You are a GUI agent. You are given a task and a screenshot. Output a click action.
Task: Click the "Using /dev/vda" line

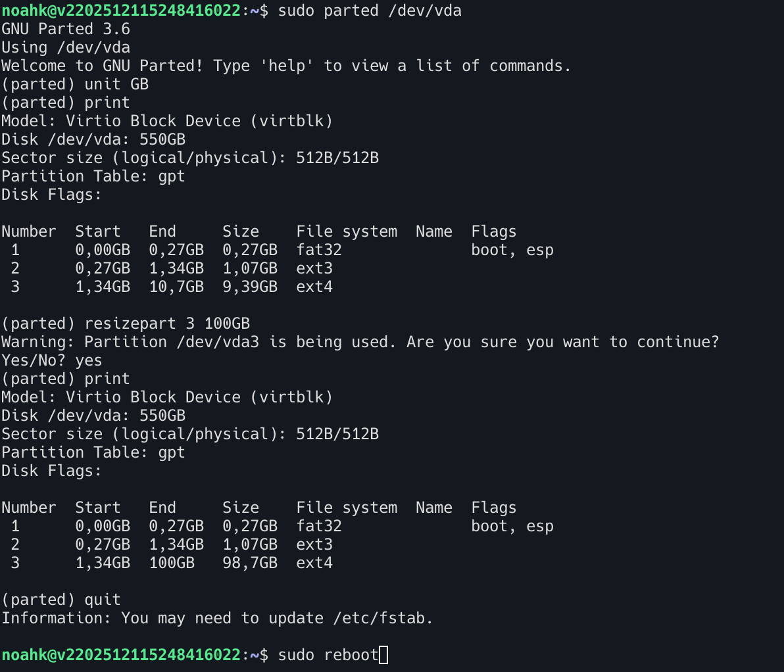point(66,47)
